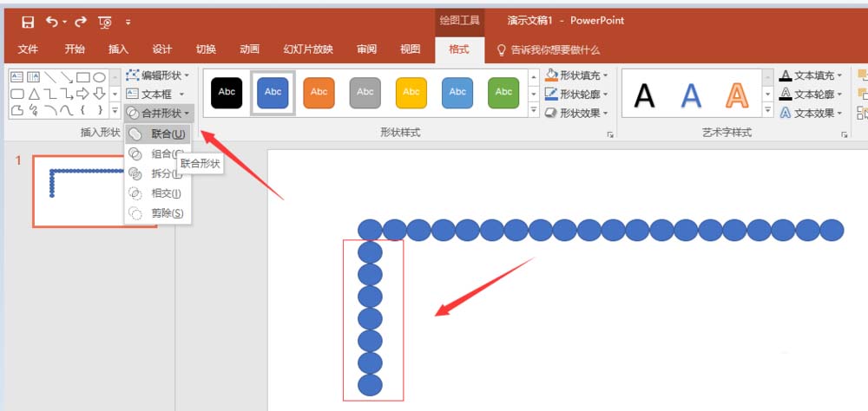Select the arc shape
Image resolution: width=868 pixels, height=411 pixels.
(50, 110)
